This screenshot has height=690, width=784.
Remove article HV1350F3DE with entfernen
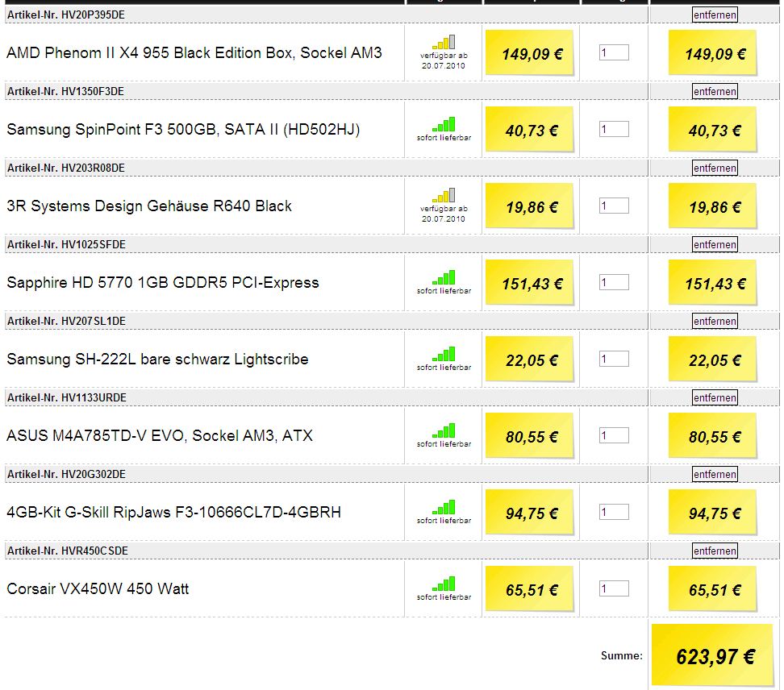tap(715, 91)
